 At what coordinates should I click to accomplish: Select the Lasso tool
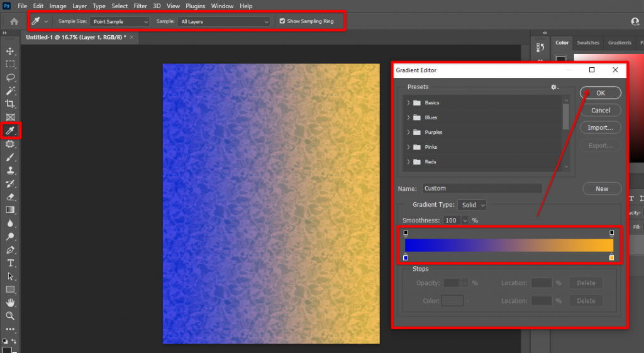click(10, 77)
